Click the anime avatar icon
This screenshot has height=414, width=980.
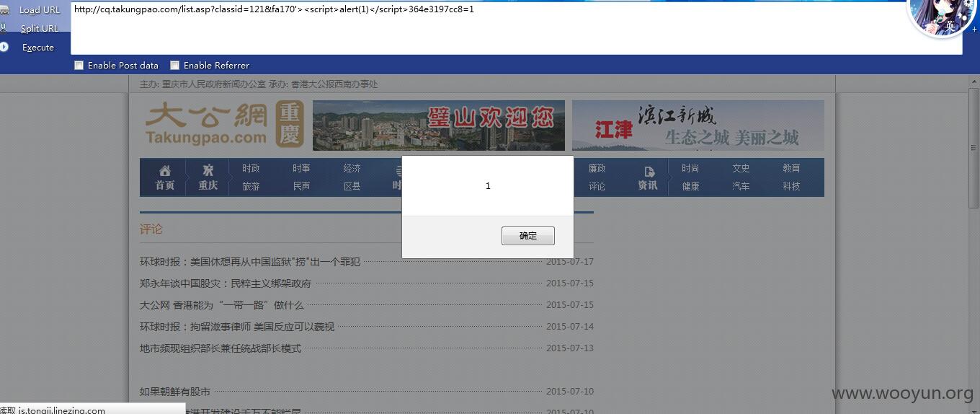pos(943,18)
